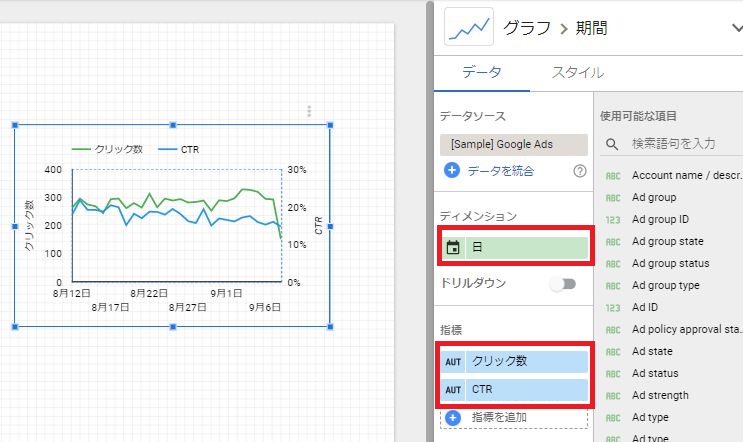This screenshot has height=442, width=743.
Task: Select the CTR metric chip
Action: (516, 389)
